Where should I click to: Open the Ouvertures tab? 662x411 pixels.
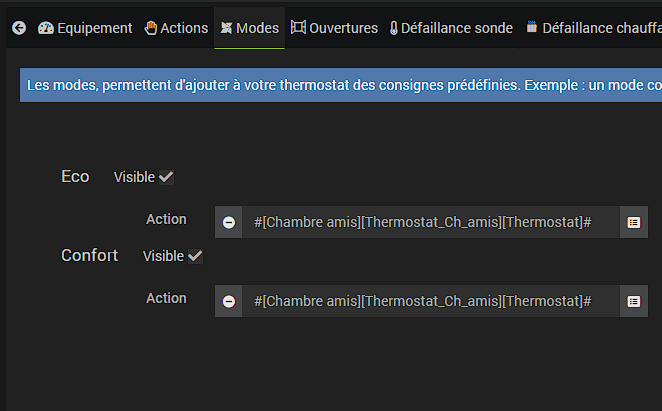point(334,28)
